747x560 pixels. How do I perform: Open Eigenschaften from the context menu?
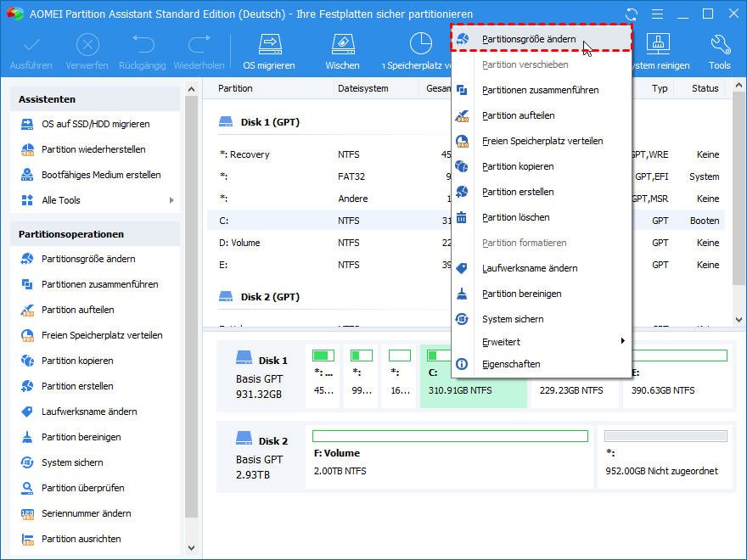(x=542, y=364)
